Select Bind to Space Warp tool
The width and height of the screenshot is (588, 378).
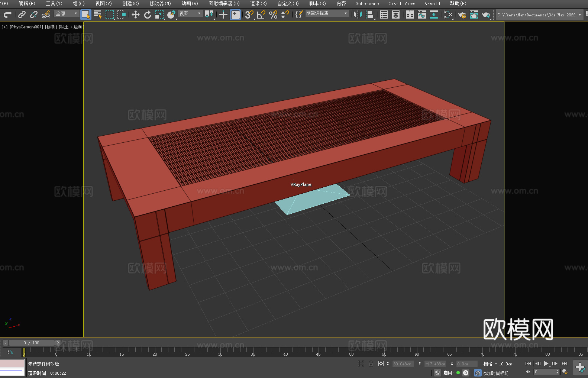click(x=46, y=14)
